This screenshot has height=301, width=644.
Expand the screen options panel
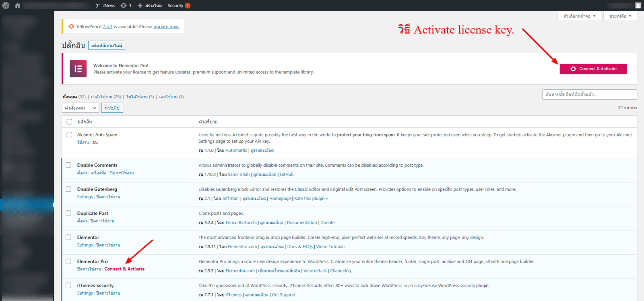579,16
